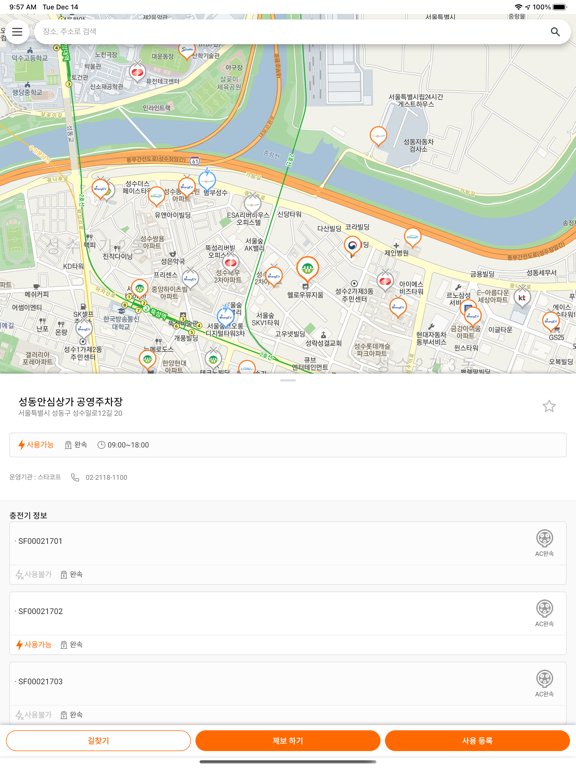
Task: Tap AC완속 connector icon for SF00021702
Action: click(x=544, y=613)
